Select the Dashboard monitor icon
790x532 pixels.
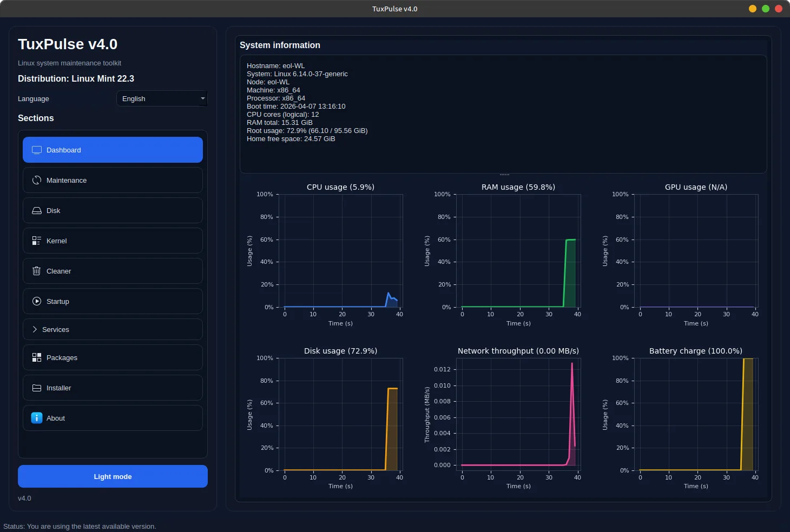pos(36,149)
